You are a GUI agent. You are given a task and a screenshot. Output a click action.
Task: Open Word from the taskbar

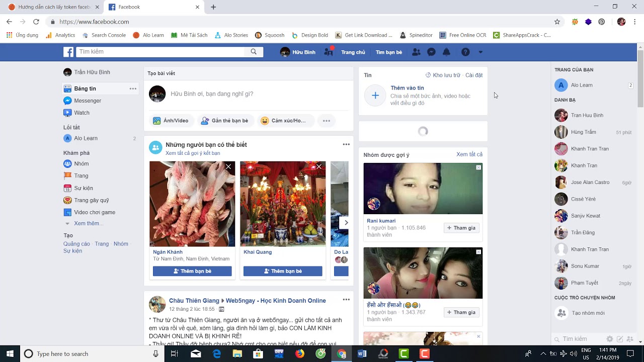362,354
